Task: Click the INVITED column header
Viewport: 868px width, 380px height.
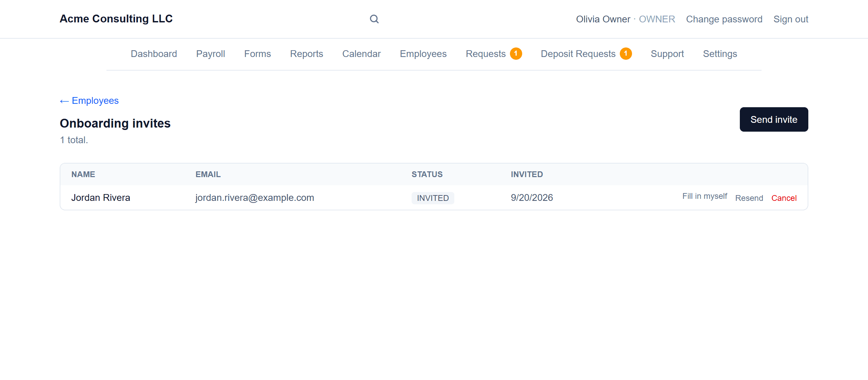Action: (527, 174)
